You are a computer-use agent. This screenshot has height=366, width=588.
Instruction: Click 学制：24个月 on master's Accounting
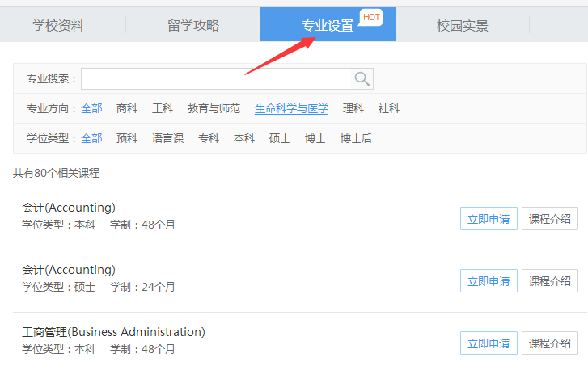click(142, 287)
